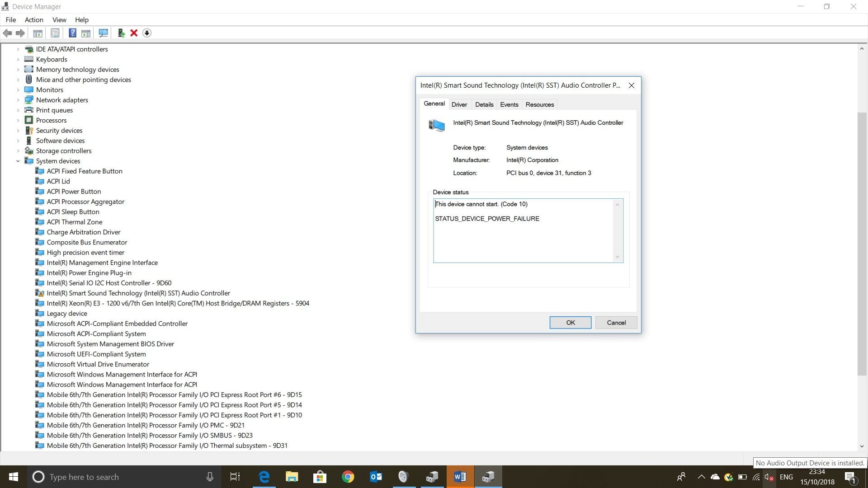Select the General tab
Image resolution: width=868 pixels, height=488 pixels.
pos(434,103)
